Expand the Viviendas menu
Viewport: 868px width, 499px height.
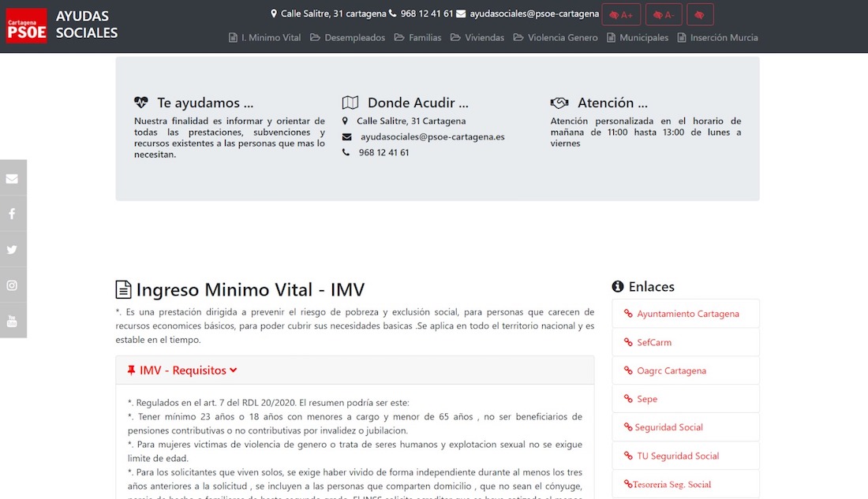(x=477, y=38)
